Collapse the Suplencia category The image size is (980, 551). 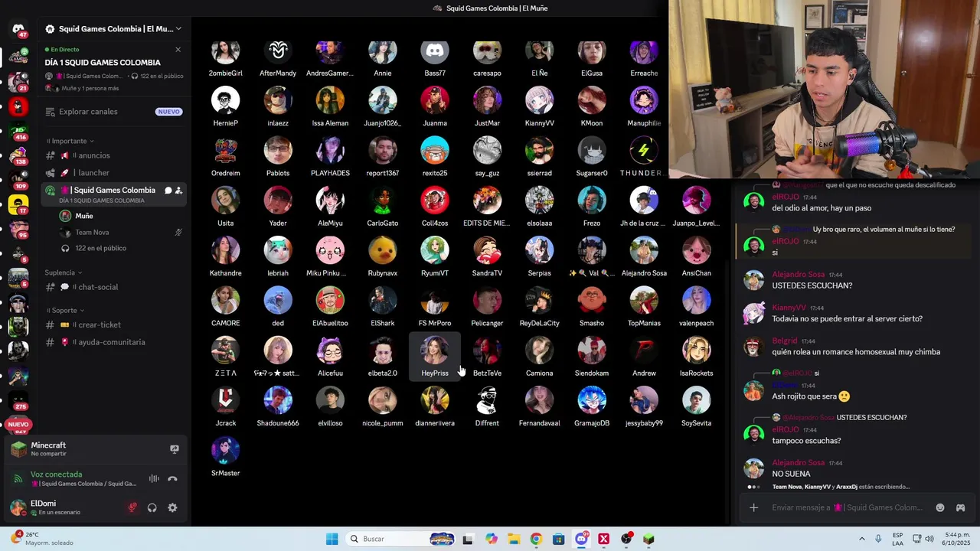pos(64,272)
